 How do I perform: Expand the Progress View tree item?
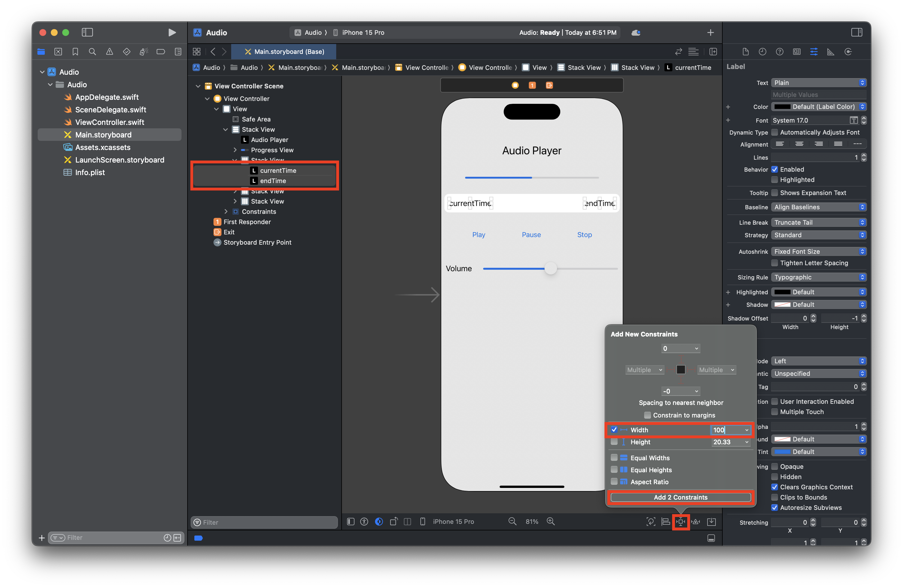(x=235, y=150)
